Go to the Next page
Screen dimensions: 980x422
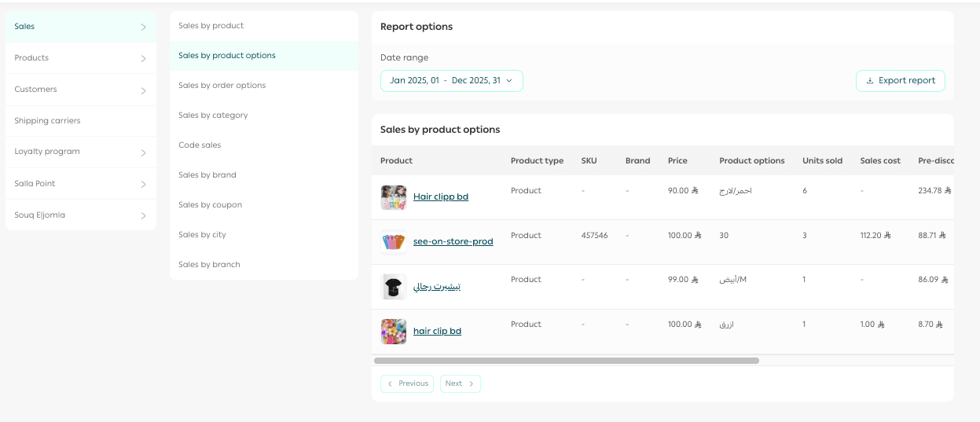coord(460,383)
